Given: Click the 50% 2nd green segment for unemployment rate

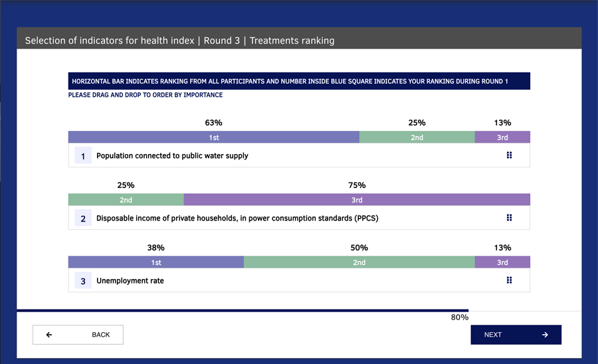Looking at the screenshot, I should click(x=359, y=262).
